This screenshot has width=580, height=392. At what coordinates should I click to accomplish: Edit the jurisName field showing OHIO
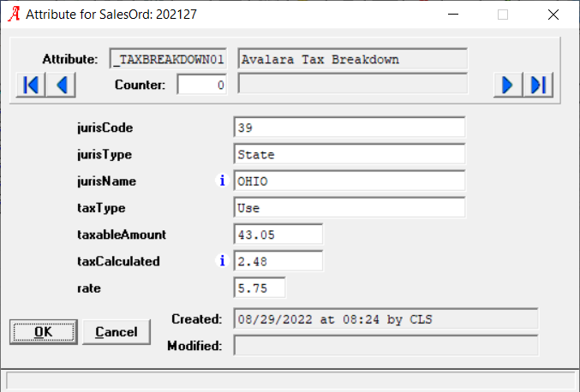tap(350, 181)
